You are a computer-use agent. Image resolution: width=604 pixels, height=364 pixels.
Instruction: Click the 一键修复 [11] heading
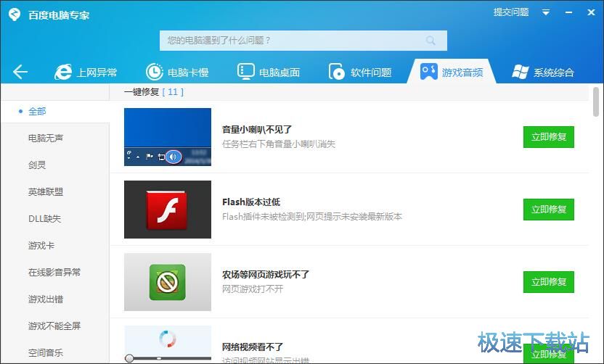coord(154,92)
